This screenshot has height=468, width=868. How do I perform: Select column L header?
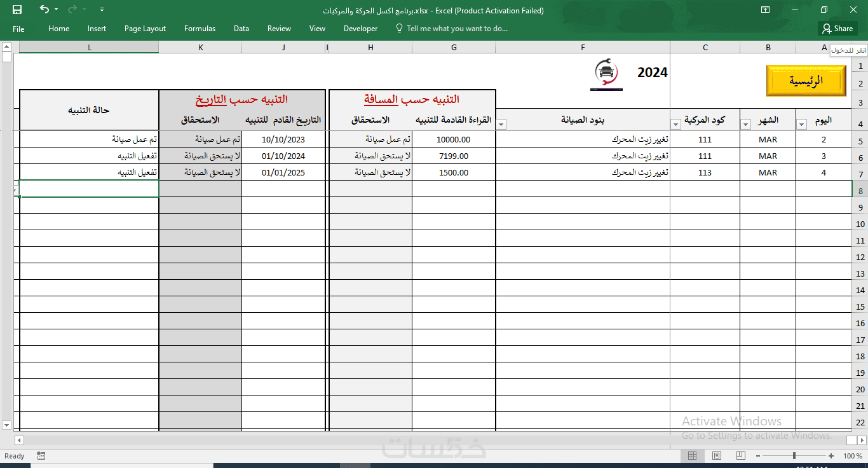(89, 48)
